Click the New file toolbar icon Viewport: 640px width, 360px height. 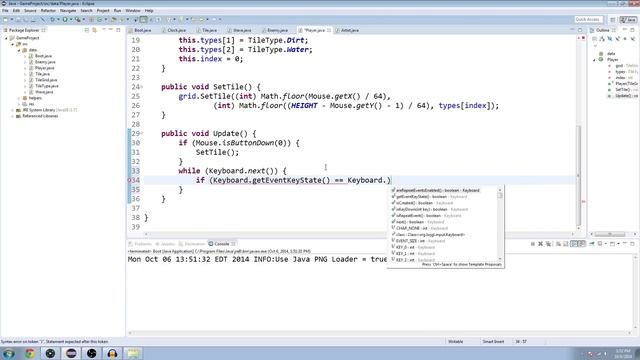6,20
